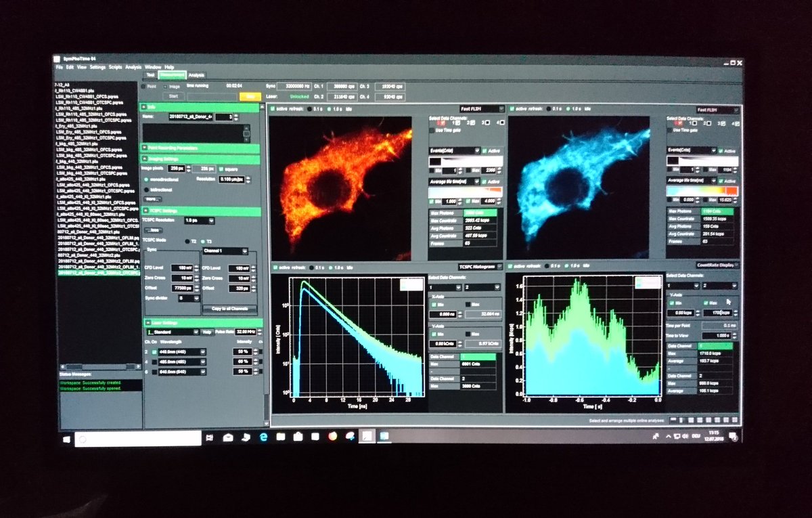Viewport: 812px width, 518px height.
Task: Open Firefox from the taskbar
Action: point(332,437)
